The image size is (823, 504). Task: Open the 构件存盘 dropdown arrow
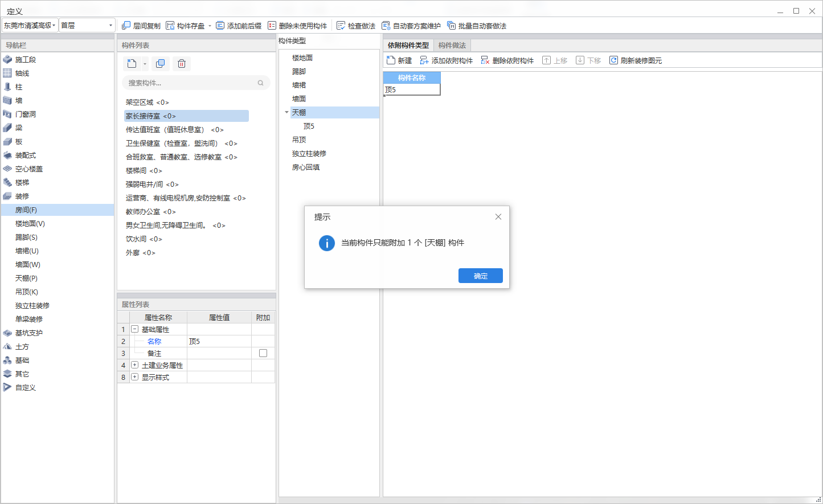[x=210, y=26]
